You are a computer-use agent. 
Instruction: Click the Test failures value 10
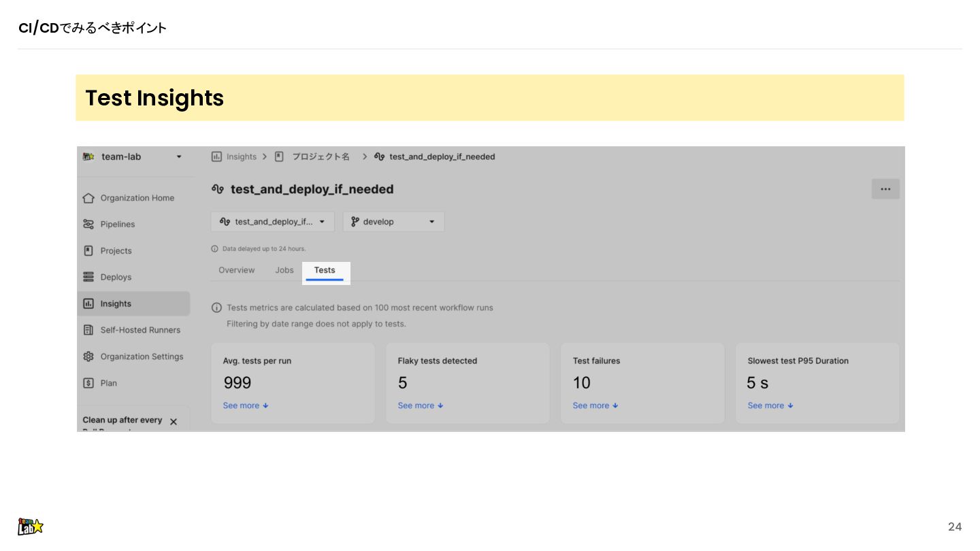pyautogui.click(x=582, y=383)
